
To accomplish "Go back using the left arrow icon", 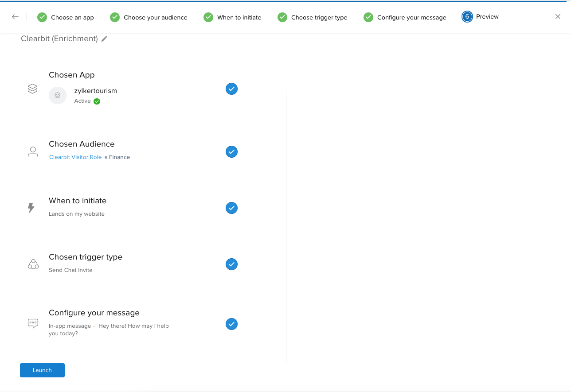I will 15,17.
